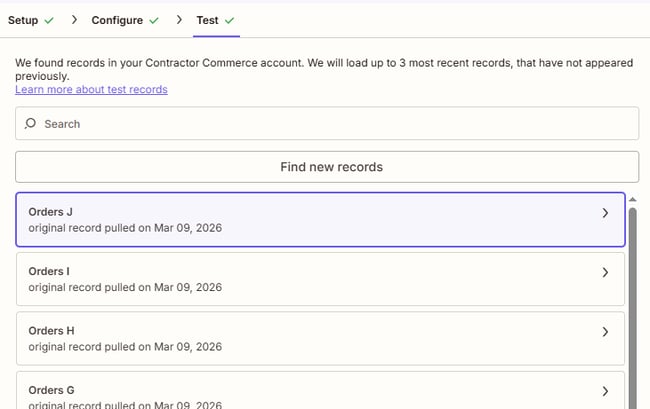Expand Orders J using its chevron
Image resolution: width=650 pixels, height=409 pixels.
[x=605, y=213]
